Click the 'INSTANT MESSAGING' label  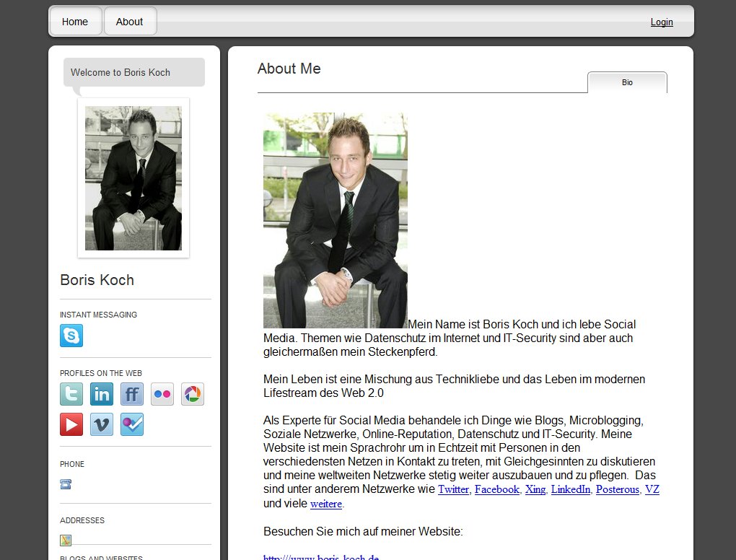[x=99, y=315]
